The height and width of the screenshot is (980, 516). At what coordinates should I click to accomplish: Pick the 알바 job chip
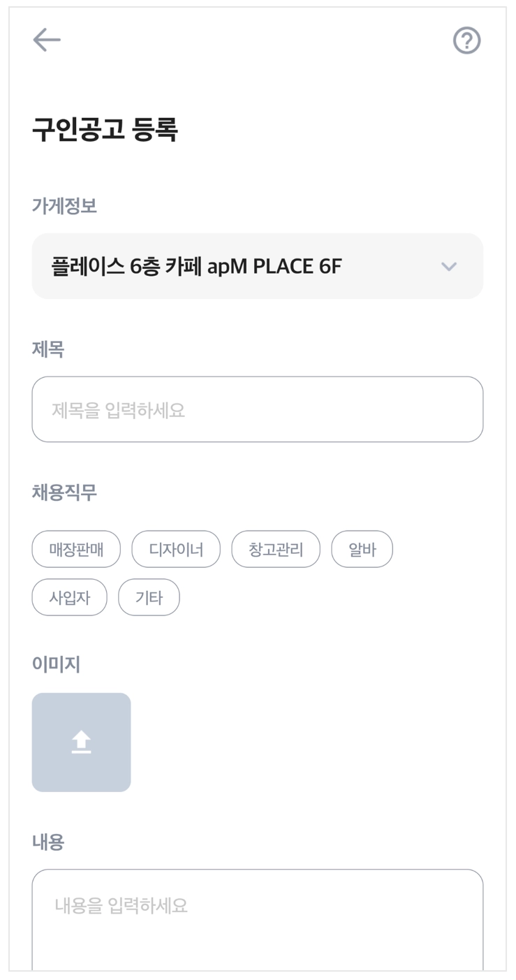pos(362,549)
